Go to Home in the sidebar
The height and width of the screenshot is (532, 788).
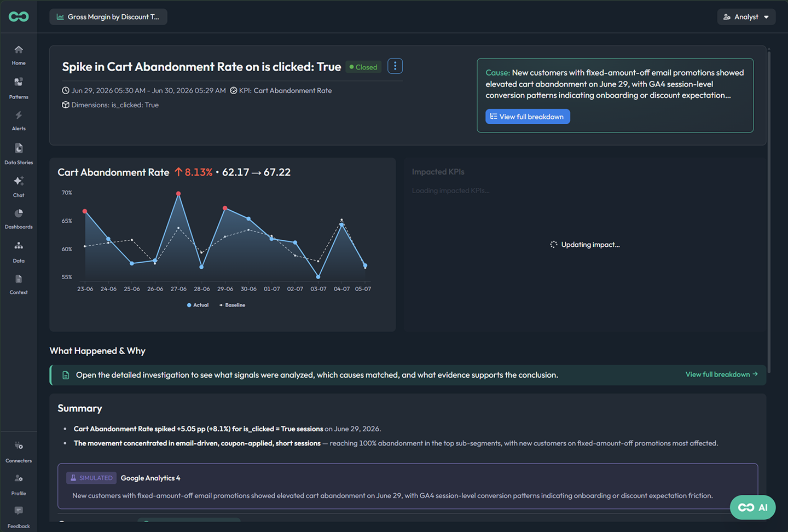pos(19,55)
